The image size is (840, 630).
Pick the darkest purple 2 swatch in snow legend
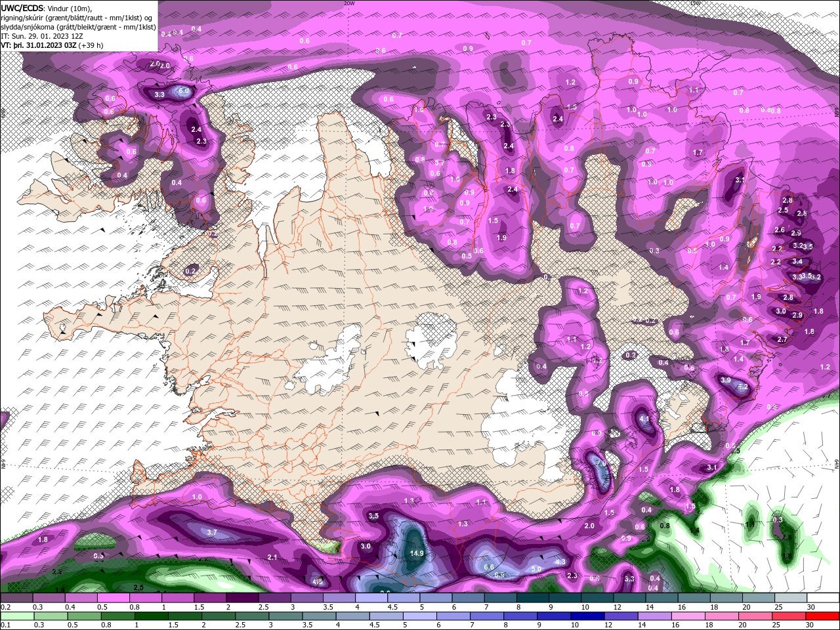(241, 598)
